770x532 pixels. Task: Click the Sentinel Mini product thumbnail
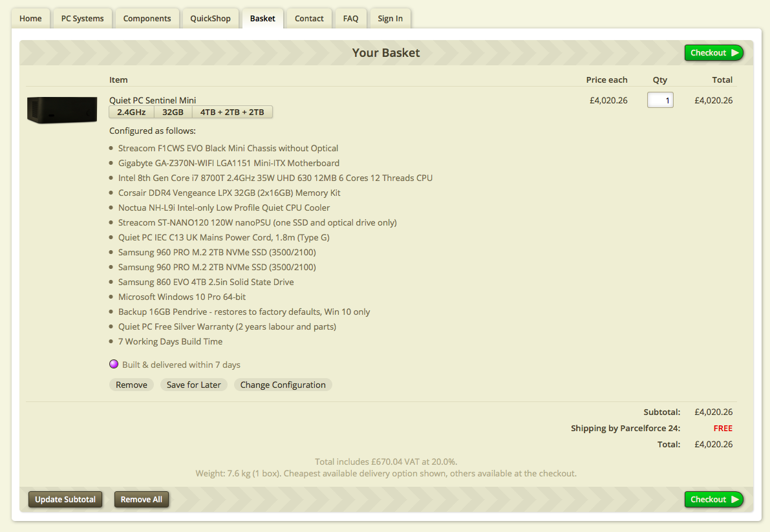pos(62,110)
